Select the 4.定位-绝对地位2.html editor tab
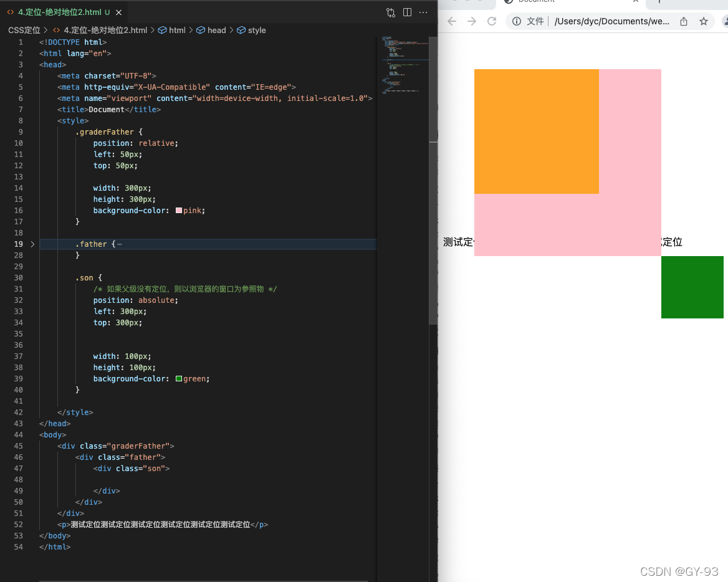The image size is (728, 582). 64,12
